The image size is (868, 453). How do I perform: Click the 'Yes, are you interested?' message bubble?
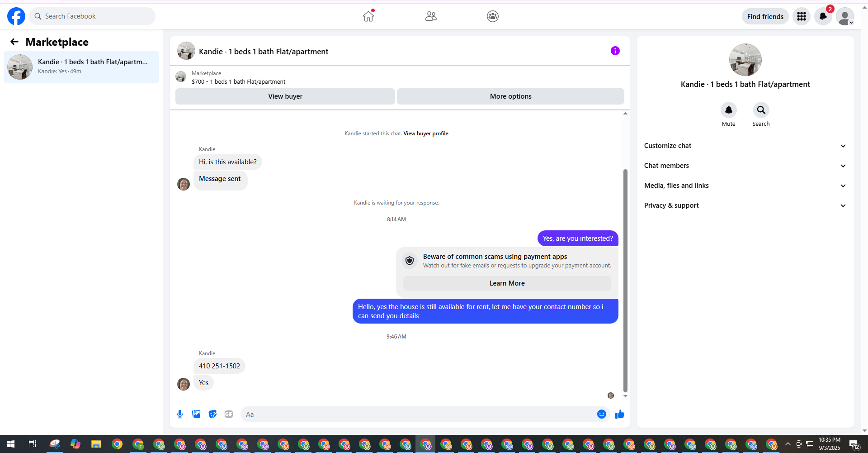578,238
